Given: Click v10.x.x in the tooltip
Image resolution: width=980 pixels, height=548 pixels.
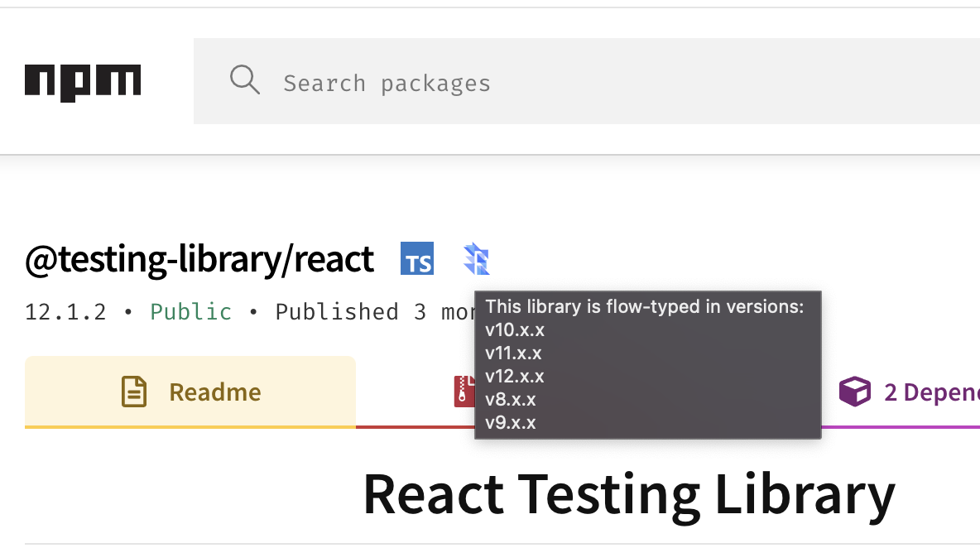Looking at the screenshot, I should click(x=514, y=330).
